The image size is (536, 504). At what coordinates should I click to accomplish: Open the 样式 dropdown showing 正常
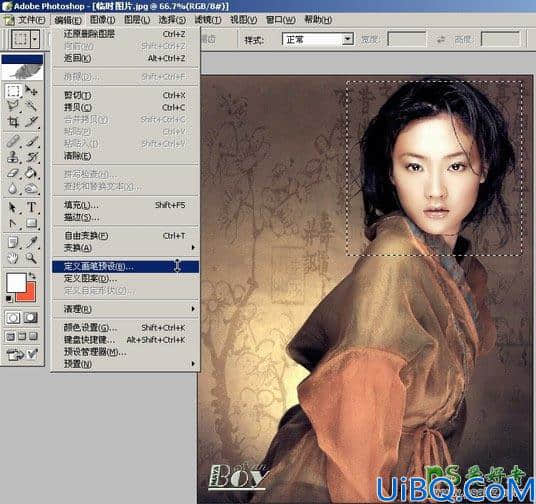coord(347,39)
